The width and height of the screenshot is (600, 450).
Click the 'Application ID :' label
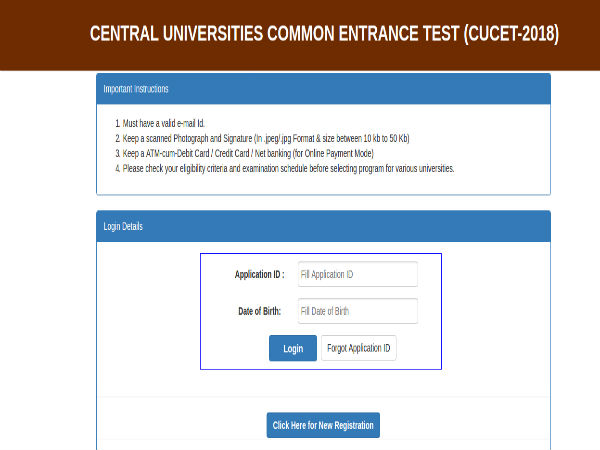[x=259, y=274]
